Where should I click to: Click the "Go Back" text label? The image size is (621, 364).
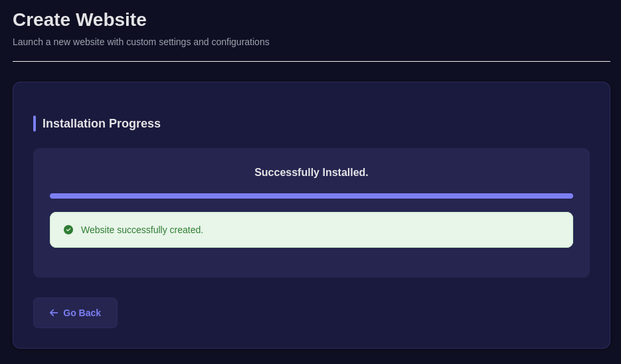point(82,313)
